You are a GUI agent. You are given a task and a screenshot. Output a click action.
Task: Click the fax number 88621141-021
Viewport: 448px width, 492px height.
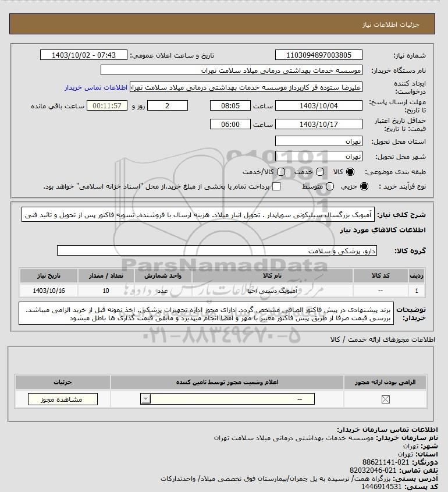pos(386,462)
